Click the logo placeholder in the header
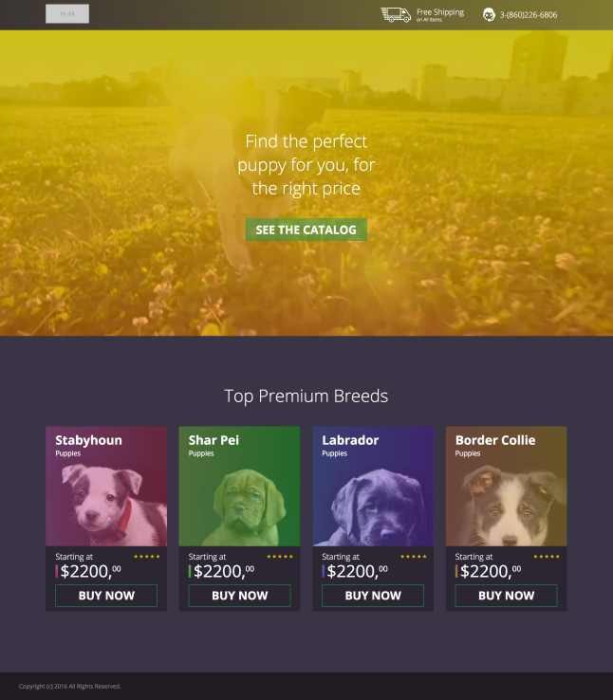 (x=67, y=14)
